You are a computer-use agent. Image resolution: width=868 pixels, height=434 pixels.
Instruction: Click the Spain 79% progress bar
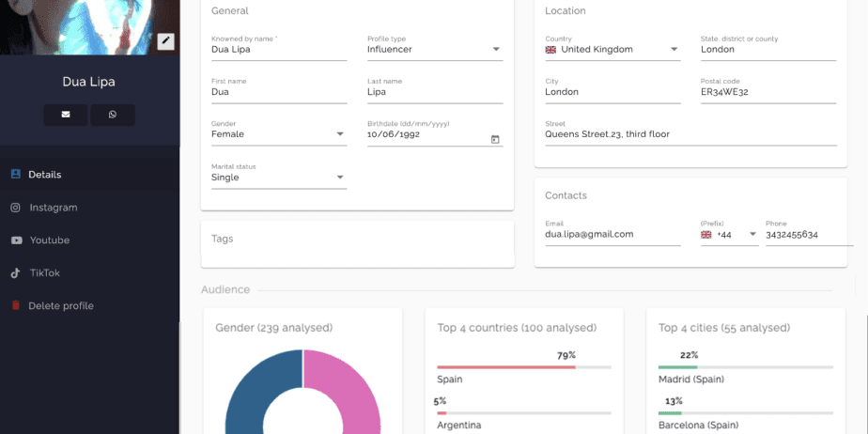point(524,367)
